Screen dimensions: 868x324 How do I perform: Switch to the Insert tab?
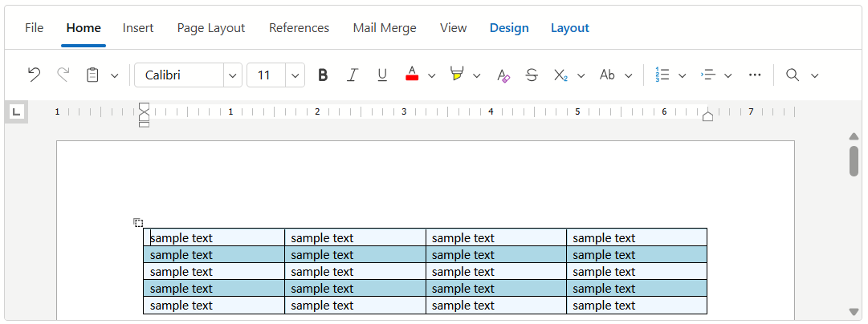point(138,28)
